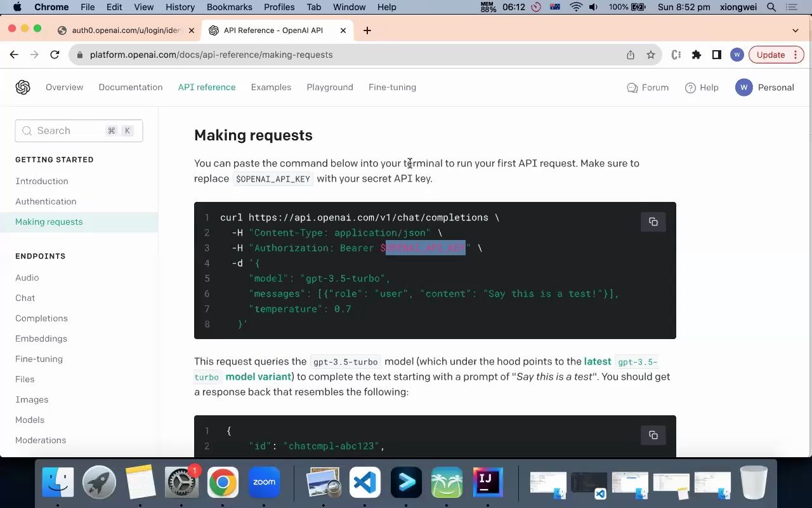Open the Window menu
Viewport: 812px width, 508px height.
[350, 7]
